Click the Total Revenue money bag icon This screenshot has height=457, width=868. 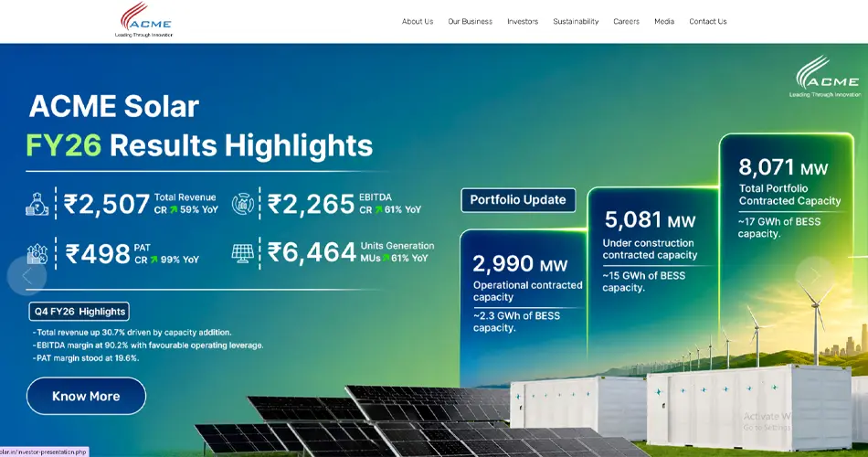pyautogui.click(x=37, y=204)
